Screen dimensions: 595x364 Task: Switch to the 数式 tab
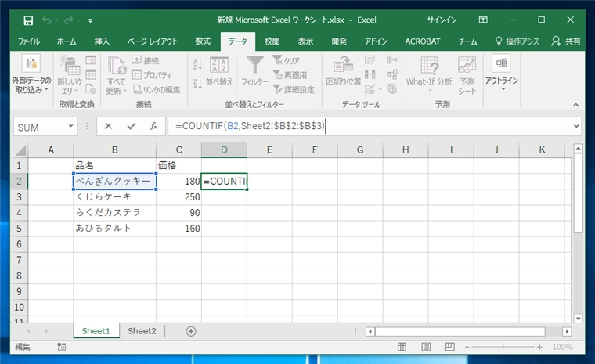pos(203,41)
